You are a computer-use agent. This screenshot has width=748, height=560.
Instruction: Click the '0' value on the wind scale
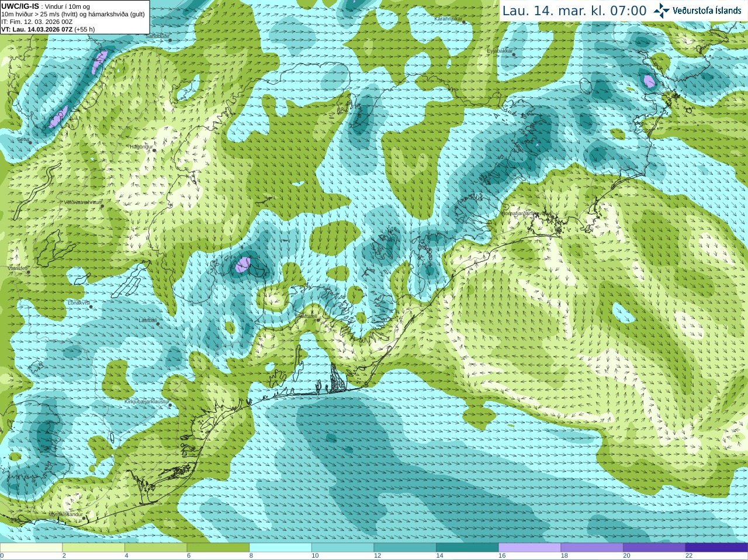click(x=2, y=555)
